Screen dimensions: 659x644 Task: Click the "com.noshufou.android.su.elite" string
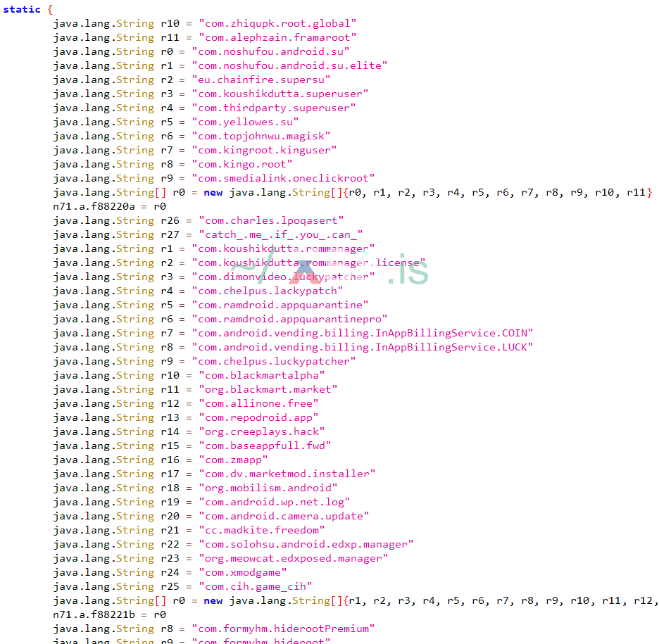click(289, 66)
